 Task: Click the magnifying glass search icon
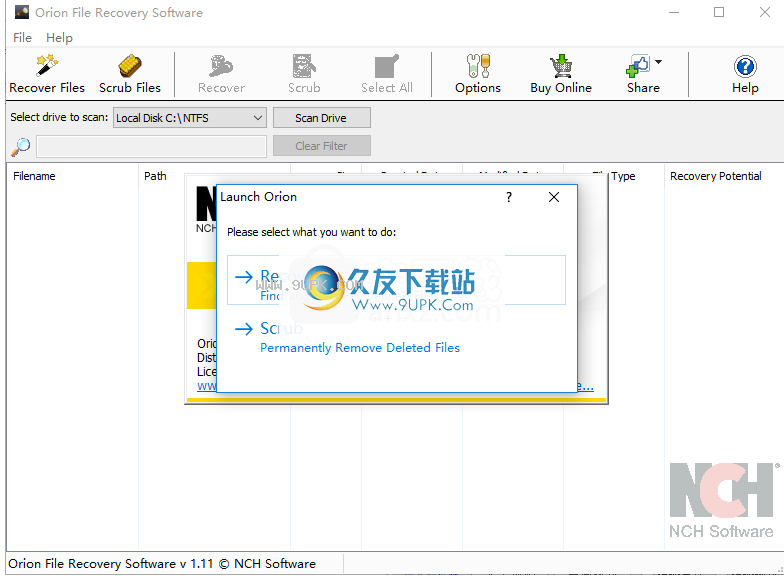click(x=20, y=146)
